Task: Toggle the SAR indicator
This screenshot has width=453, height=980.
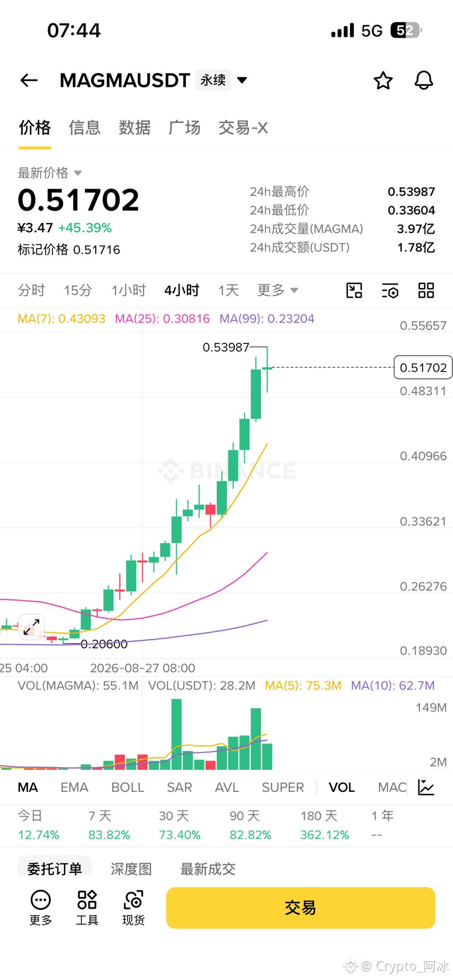Action: (179, 787)
